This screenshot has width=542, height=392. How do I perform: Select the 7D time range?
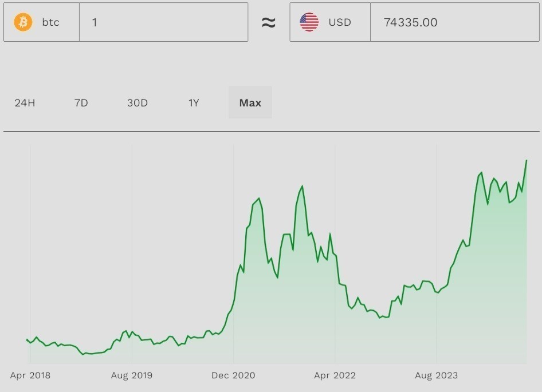pyautogui.click(x=81, y=103)
